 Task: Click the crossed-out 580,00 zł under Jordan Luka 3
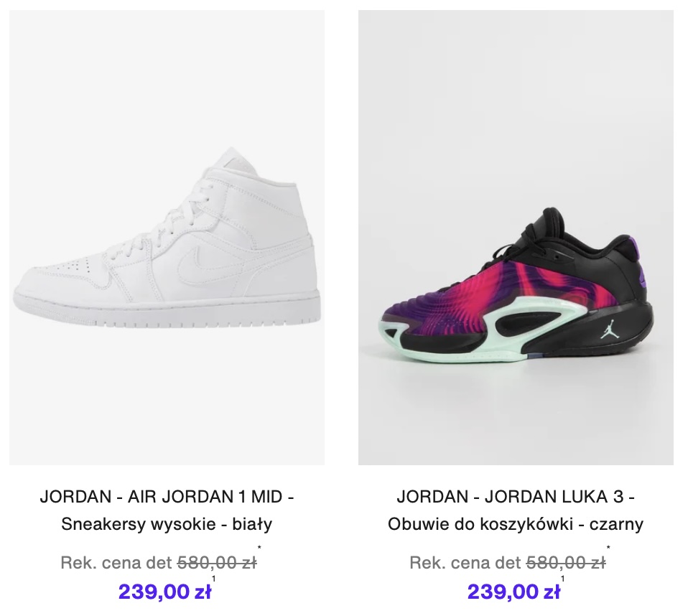tap(565, 563)
